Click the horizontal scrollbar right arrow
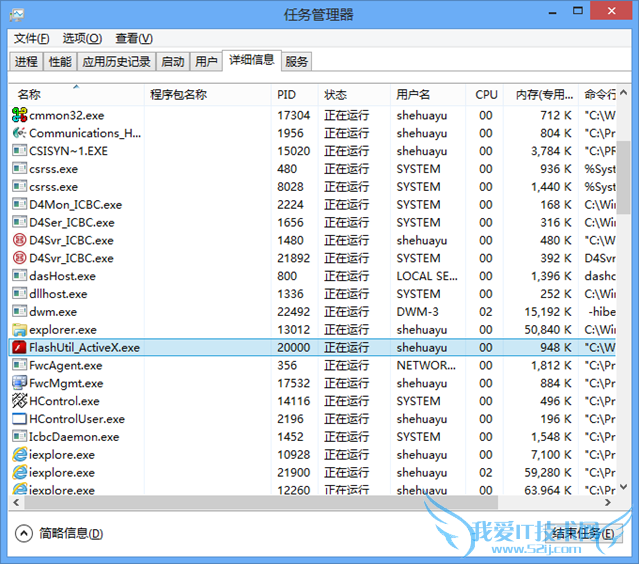 608,502
